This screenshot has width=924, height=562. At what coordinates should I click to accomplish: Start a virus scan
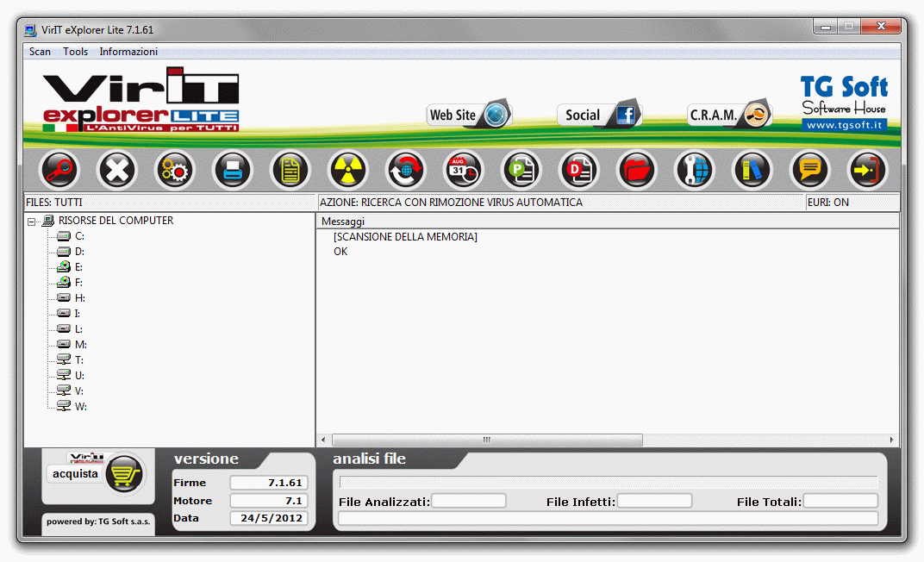pyautogui.click(x=59, y=170)
